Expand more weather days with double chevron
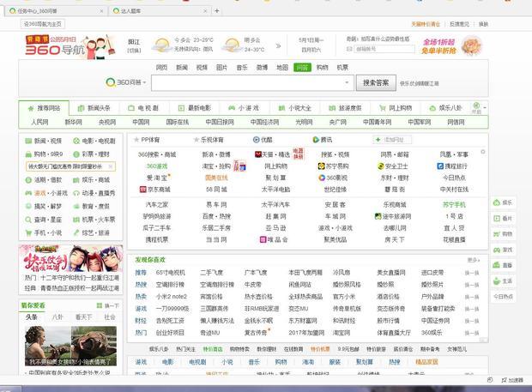This screenshot has width=532, height=392. click(278, 45)
